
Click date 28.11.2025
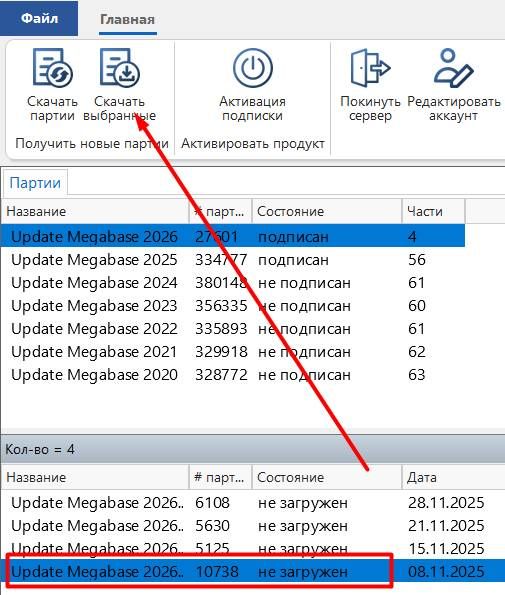[x=446, y=503]
